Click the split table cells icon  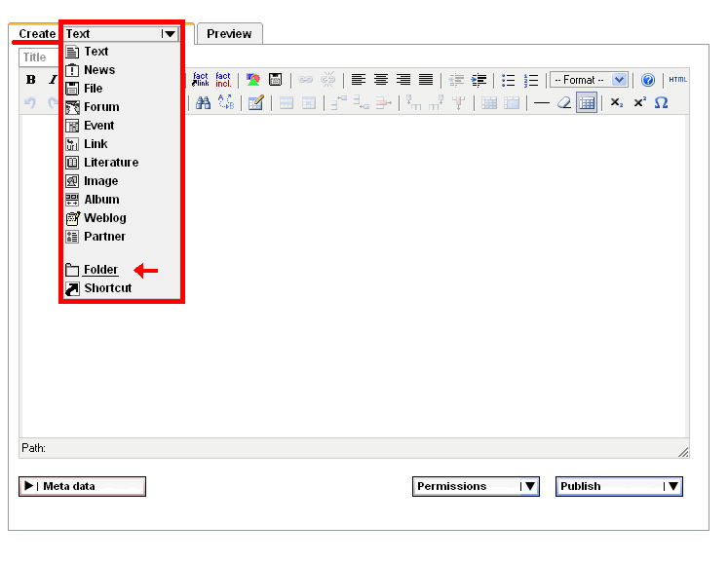pos(489,103)
